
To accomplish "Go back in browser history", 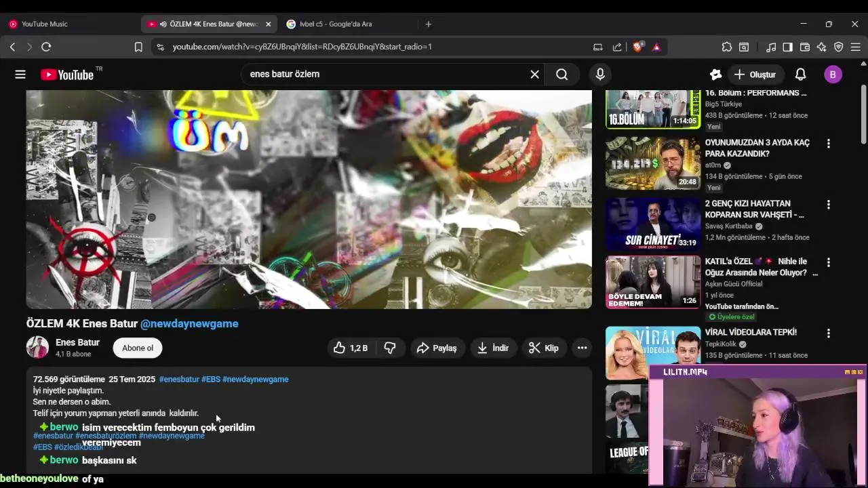I will (12, 47).
